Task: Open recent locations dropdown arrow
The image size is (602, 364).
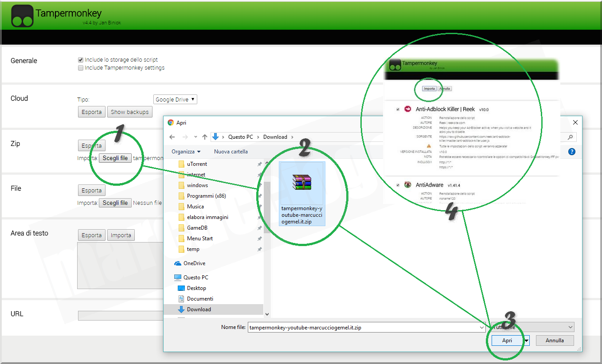Action: coord(195,137)
